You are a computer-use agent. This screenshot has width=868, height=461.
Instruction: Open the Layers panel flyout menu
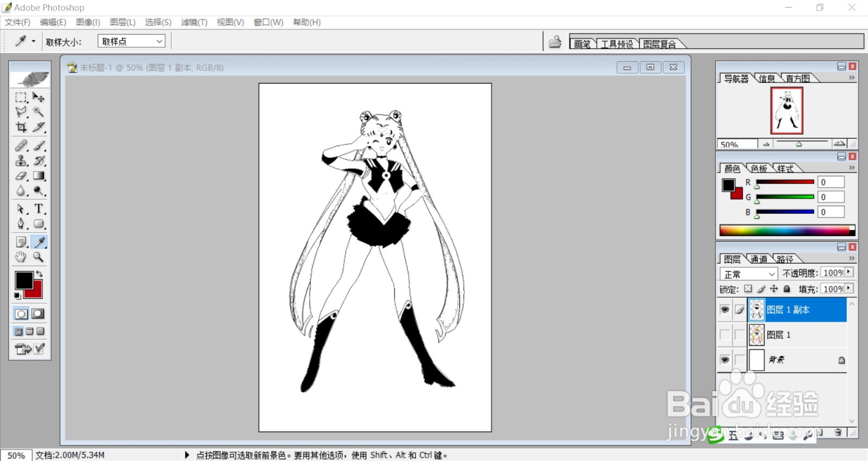click(x=852, y=258)
